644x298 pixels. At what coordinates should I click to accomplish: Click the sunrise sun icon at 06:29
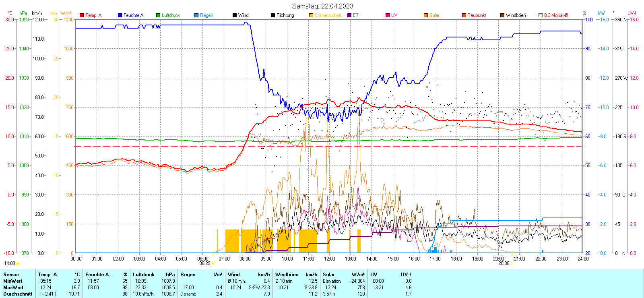click(x=213, y=263)
